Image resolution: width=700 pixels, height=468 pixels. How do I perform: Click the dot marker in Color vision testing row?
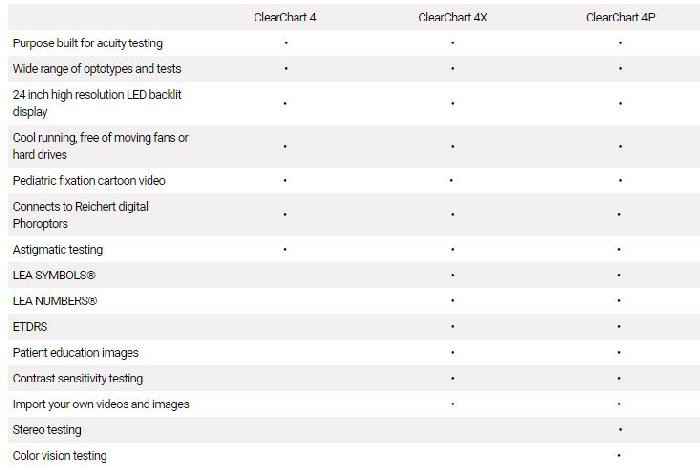[620, 456]
